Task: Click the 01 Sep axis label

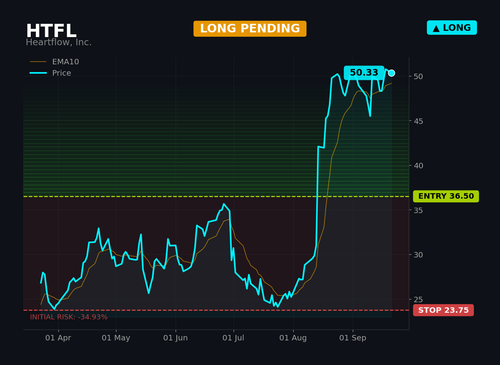Action: coord(353,338)
